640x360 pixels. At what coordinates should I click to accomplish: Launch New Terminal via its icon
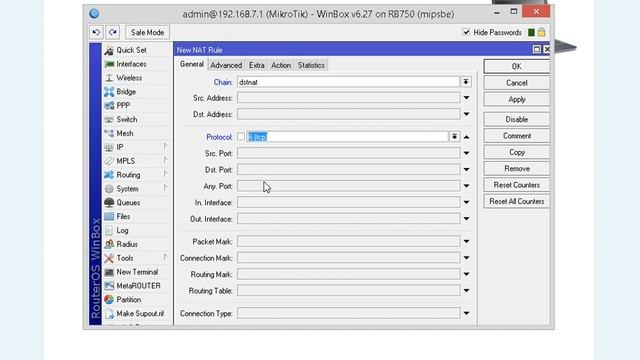[109, 272]
